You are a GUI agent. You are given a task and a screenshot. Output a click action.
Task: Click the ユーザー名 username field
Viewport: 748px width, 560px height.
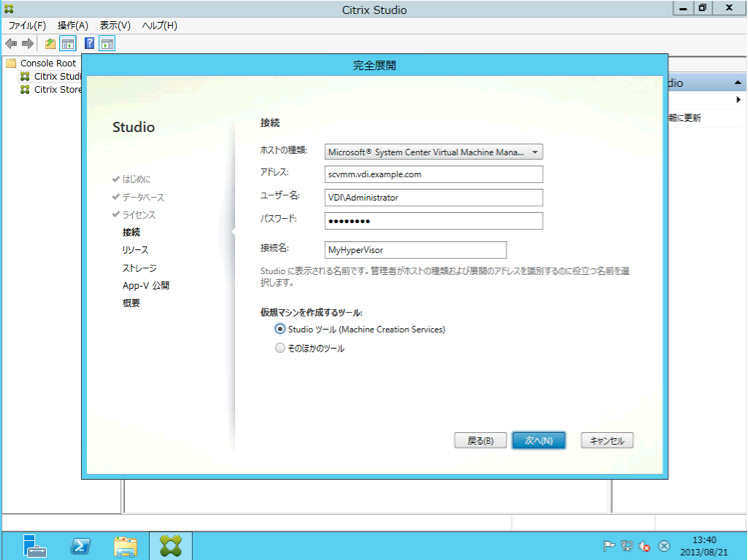(434, 197)
